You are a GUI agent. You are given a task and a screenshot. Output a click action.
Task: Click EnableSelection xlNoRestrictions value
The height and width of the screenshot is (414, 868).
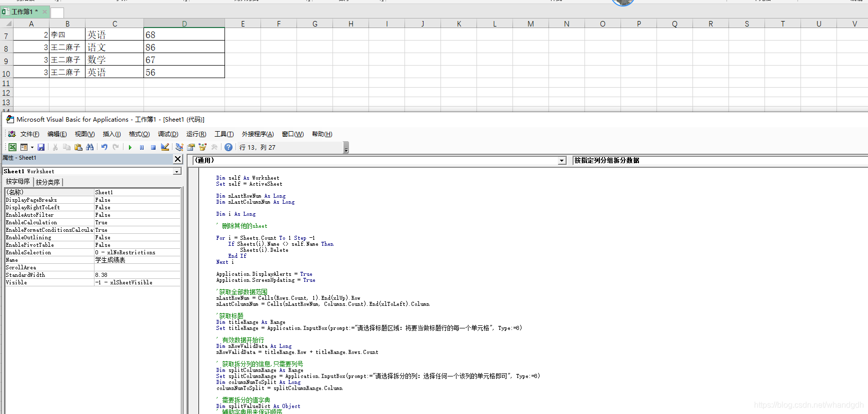[x=137, y=252]
